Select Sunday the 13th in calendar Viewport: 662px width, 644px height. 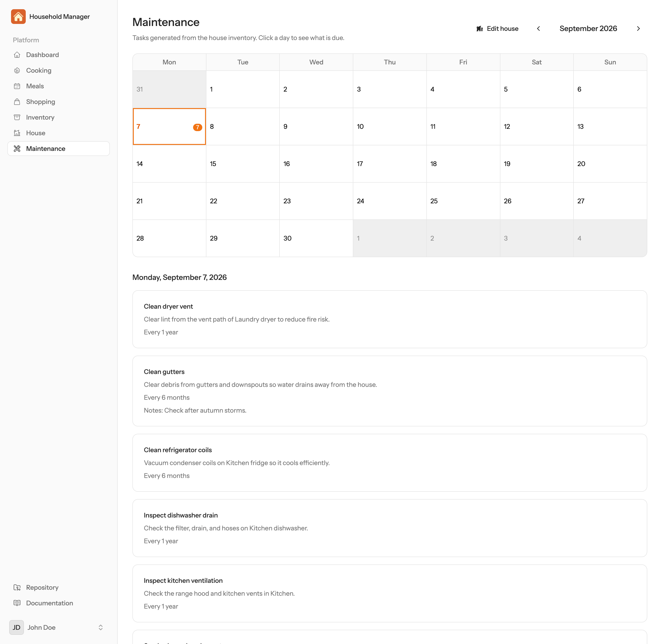(x=610, y=126)
